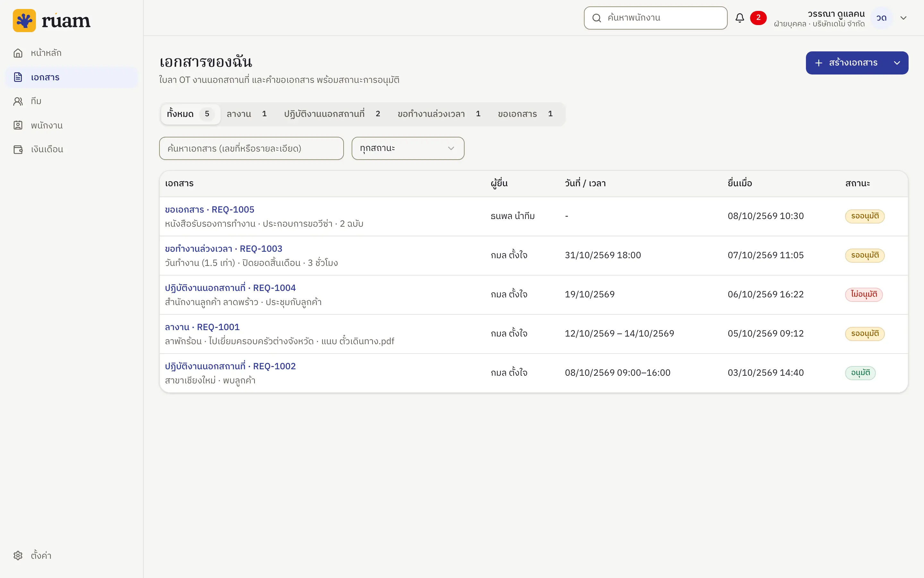This screenshot has height=578, width=924.
Task: Click the อนุมัติ badge for REQ-1002
Action: pos(860,373)
